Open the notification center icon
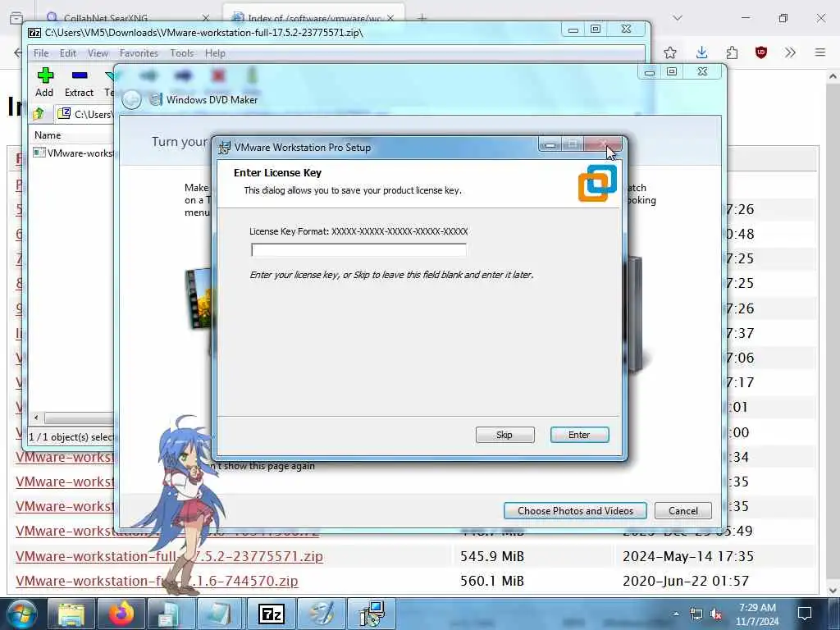The height and width of the screenshot is (630, 840). point(805,614)
